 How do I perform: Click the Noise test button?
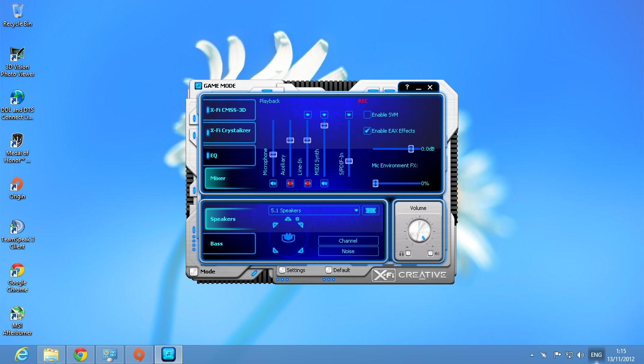(x=348, y=251)
